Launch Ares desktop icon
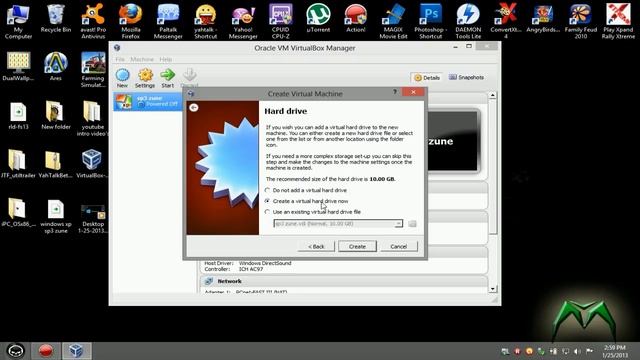This screenshot has height=360, width=640. [x=56, y=66]
